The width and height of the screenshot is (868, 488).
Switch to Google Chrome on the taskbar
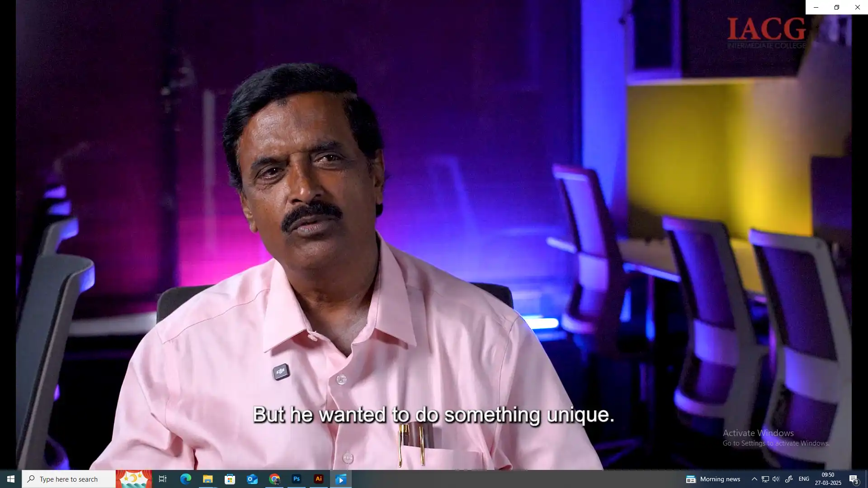[274, 479]
